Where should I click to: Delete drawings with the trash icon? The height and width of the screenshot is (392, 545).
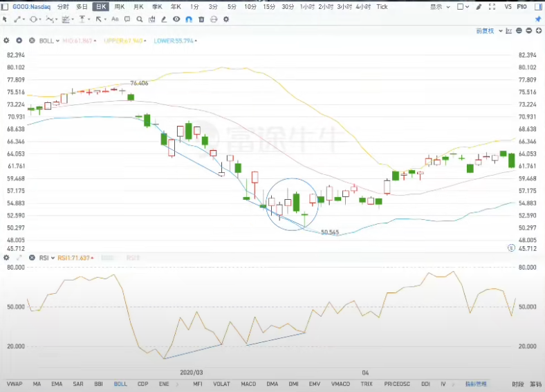(x=201, y=19)
